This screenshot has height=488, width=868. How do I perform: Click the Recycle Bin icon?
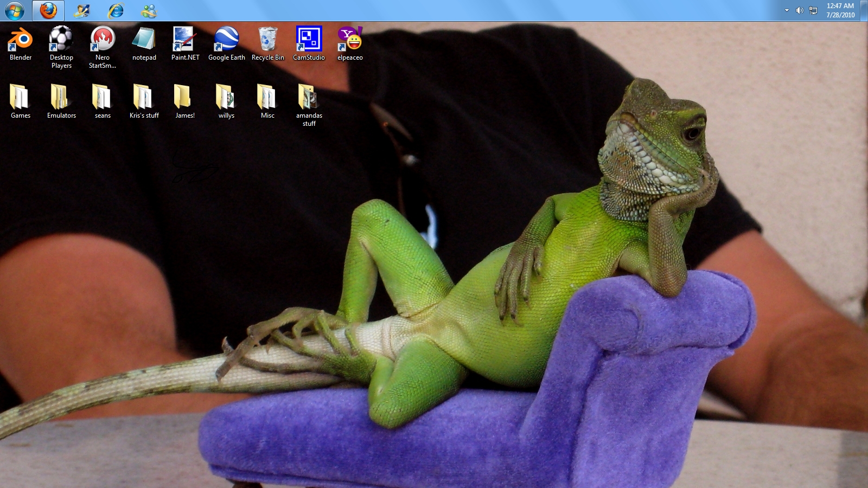(x=267, y=40)
